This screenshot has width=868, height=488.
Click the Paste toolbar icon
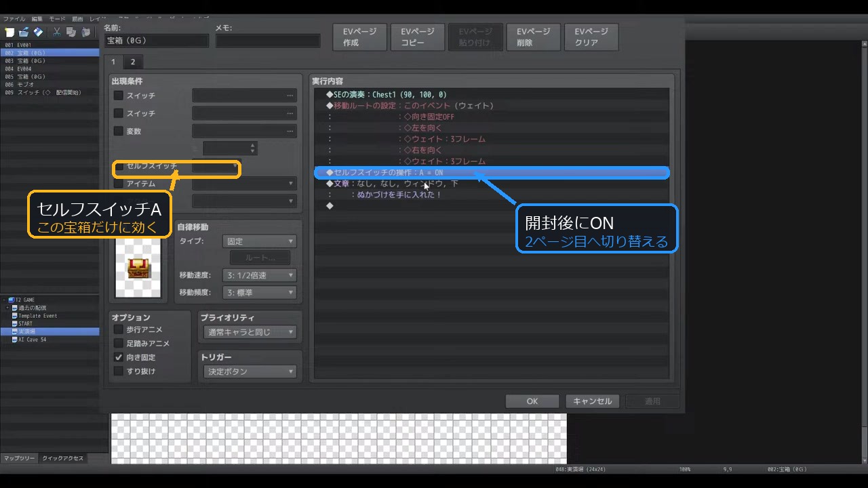(x=86, y=32)
